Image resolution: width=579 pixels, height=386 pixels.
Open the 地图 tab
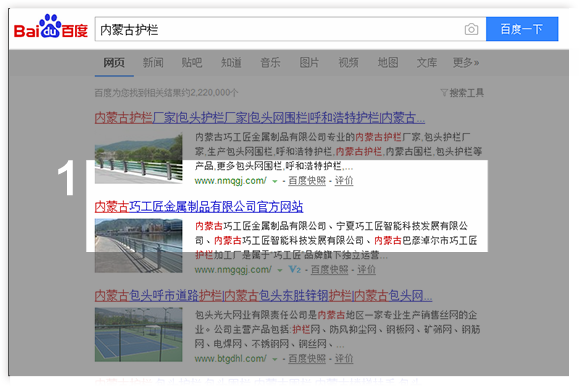coord(388,62)
